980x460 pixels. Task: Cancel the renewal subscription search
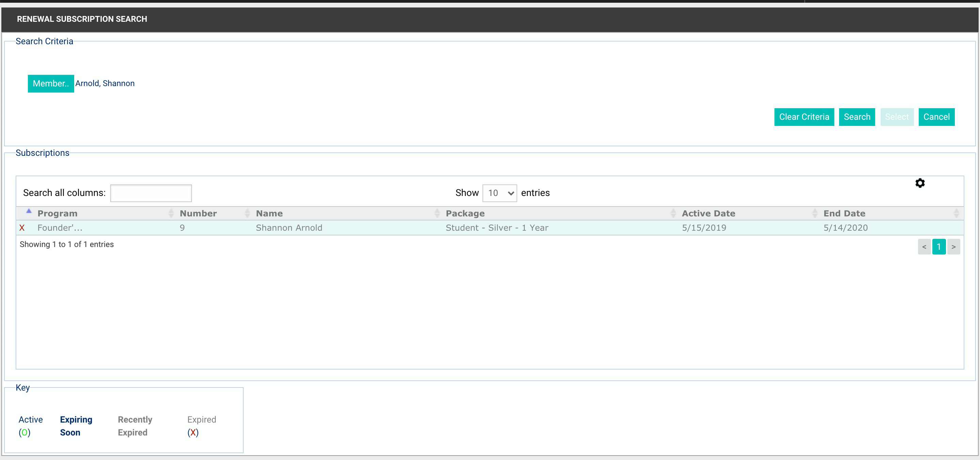pyautogui.click(x=936, y=117)
